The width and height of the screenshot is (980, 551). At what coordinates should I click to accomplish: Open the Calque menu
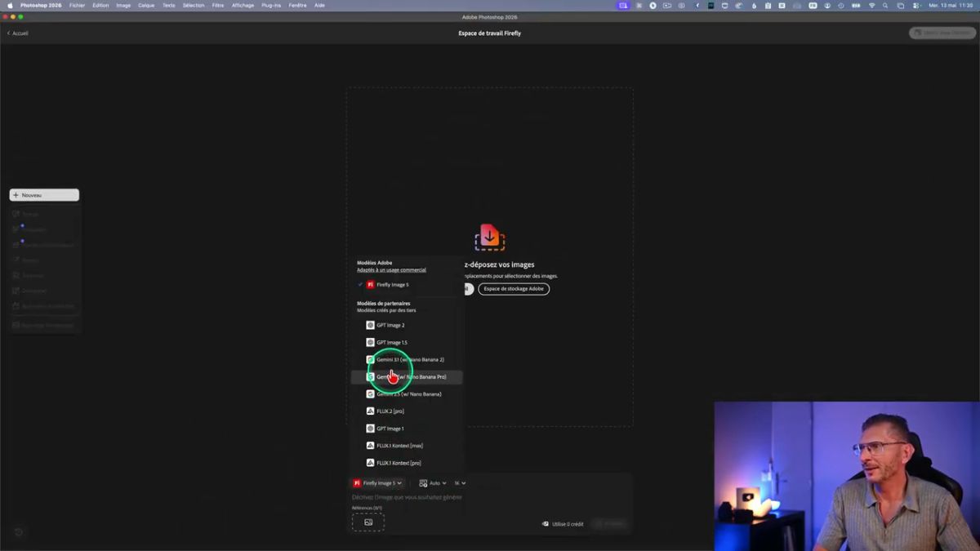point(146,5)
